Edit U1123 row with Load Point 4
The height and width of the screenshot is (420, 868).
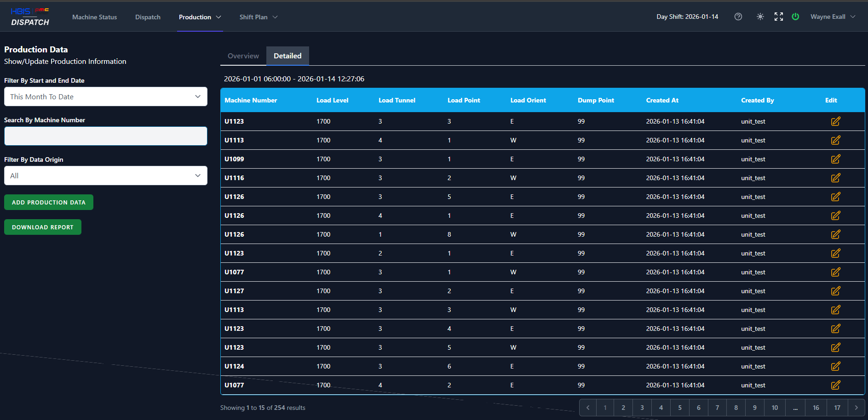pyautogui.click(x=836, y=329)
